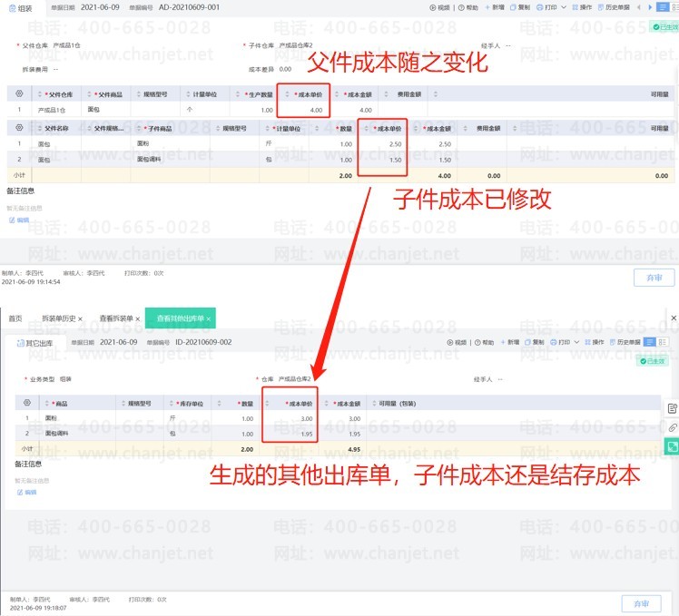Click 复制 copy icon in top toolbar
The width and height of the screenshot is (679, 616).
(519, 7)
